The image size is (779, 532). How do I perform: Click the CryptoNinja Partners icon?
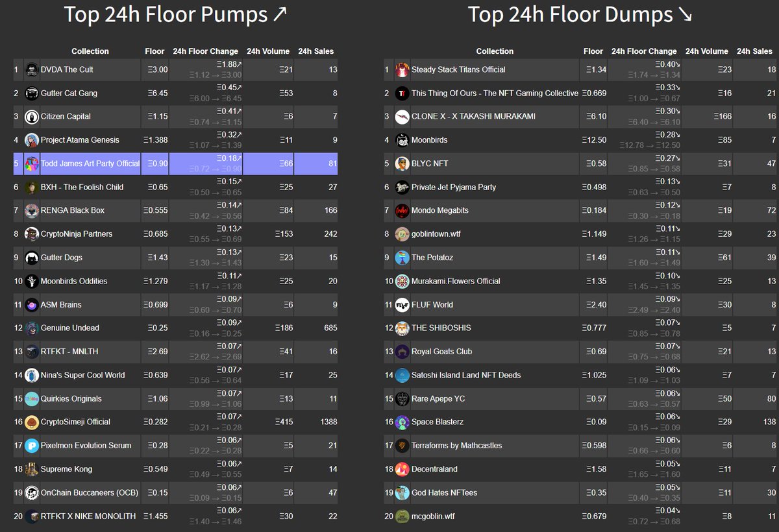tap(32, 234)
